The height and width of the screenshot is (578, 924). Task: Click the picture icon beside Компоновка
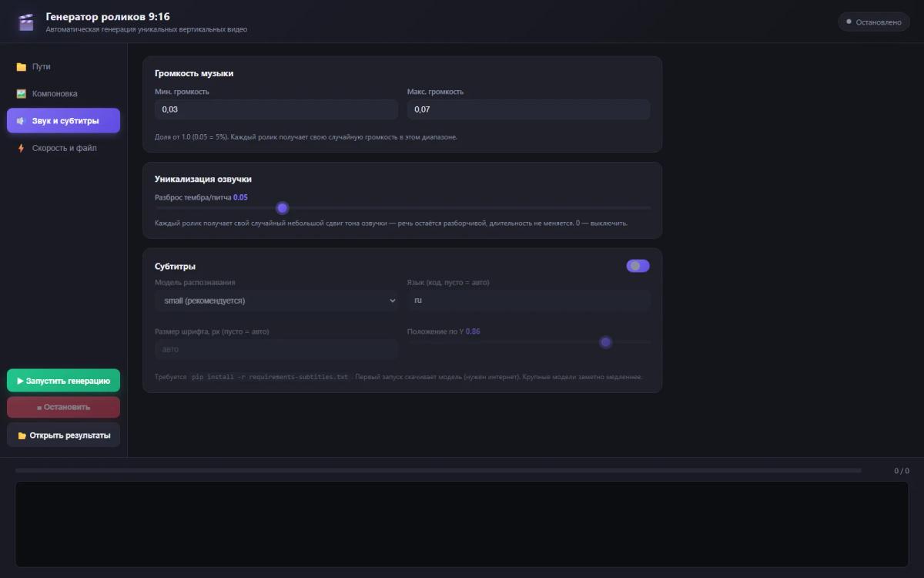21,94
